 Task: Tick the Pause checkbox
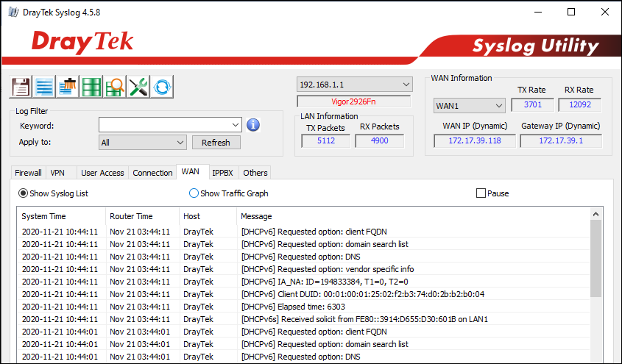click(x=481, y=193)
